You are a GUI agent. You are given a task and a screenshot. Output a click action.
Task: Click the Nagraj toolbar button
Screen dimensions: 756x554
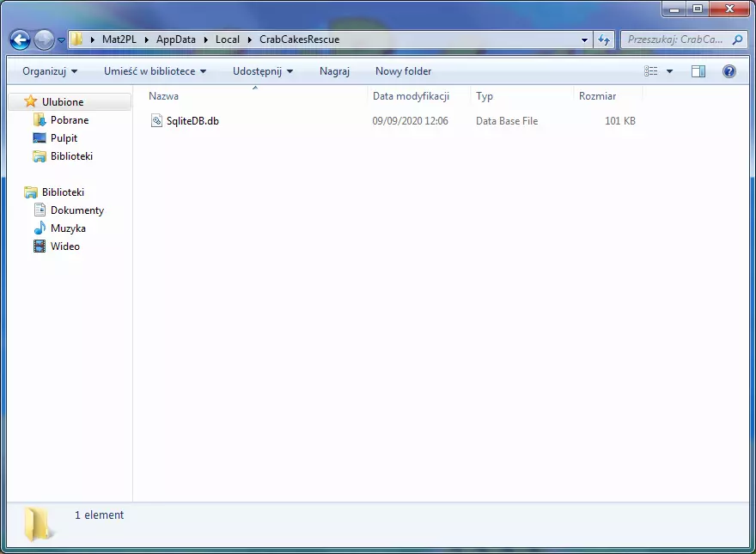point(334,71)
